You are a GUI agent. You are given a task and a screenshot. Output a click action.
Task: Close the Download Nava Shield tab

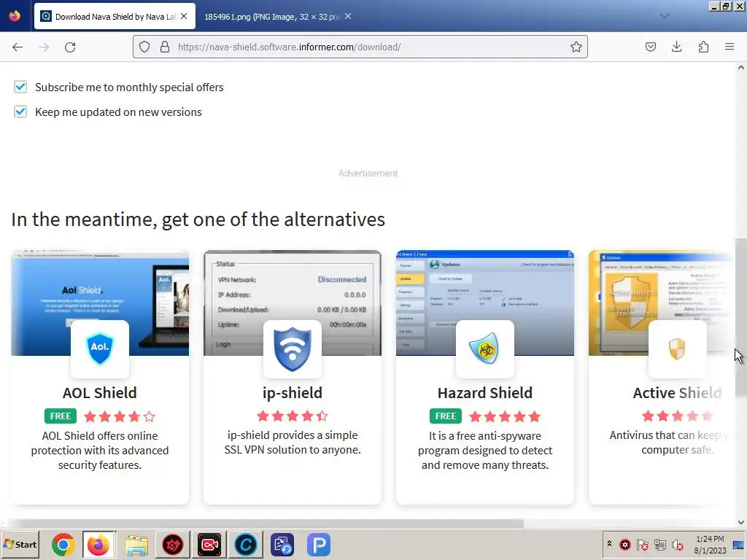coord(184,16)
